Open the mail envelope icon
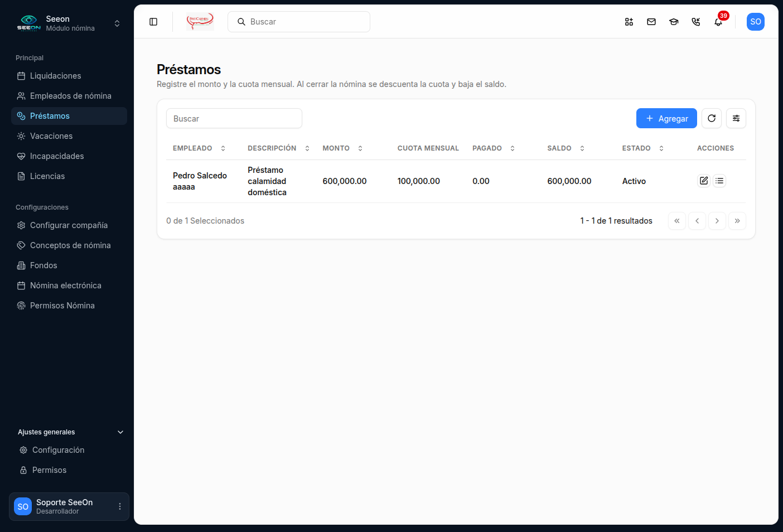Image resolution: width=783 pixels, height=532 pixels. tap(651, 22)
